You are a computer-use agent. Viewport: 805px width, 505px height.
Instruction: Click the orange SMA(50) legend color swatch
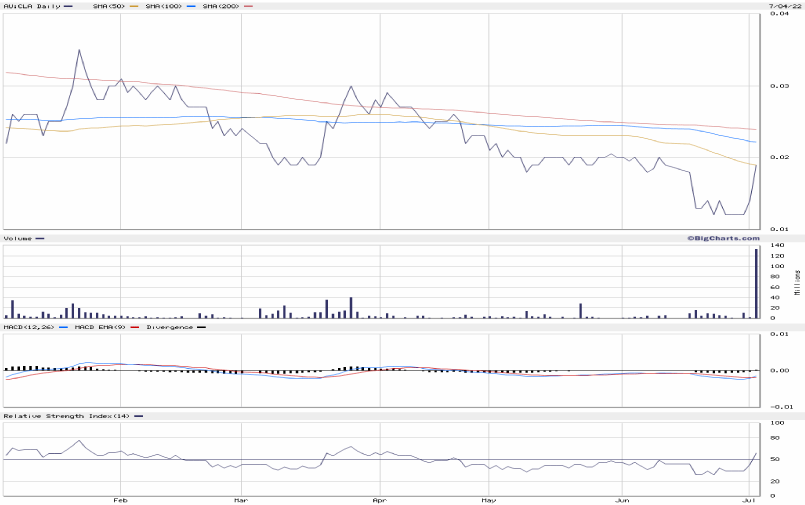pos(133,6)
